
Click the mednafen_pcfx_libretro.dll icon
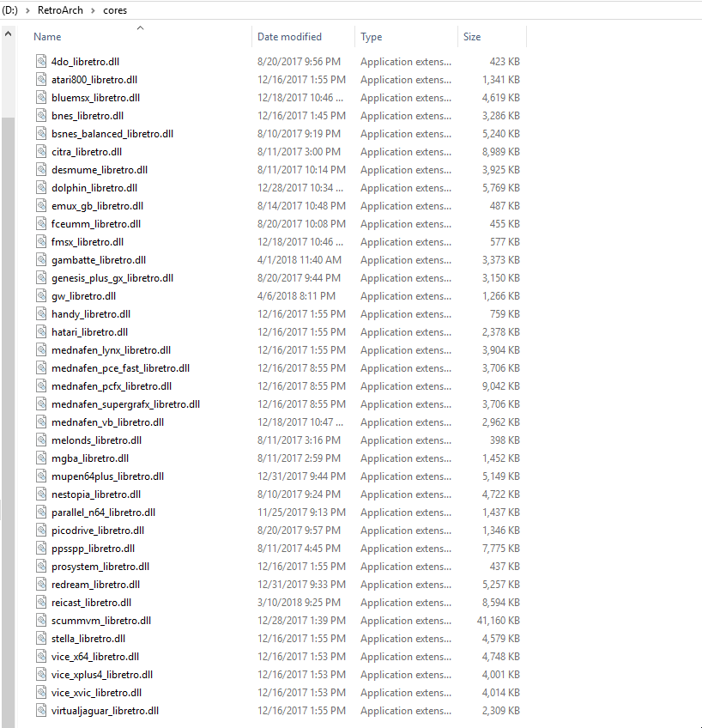(41, 386)
